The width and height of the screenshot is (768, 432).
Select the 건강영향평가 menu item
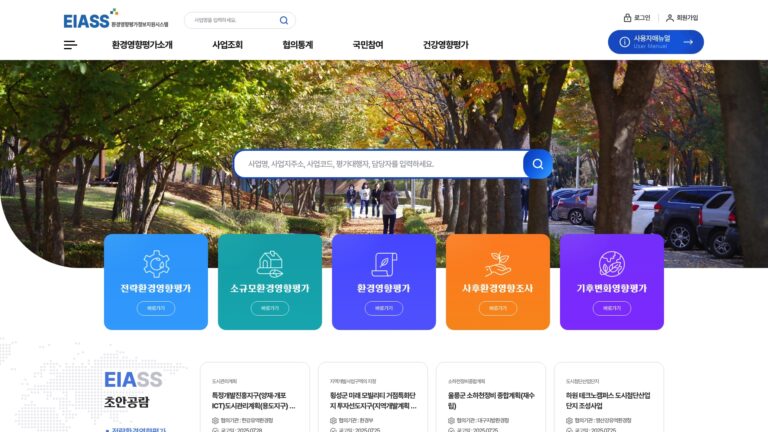point(446,45)
